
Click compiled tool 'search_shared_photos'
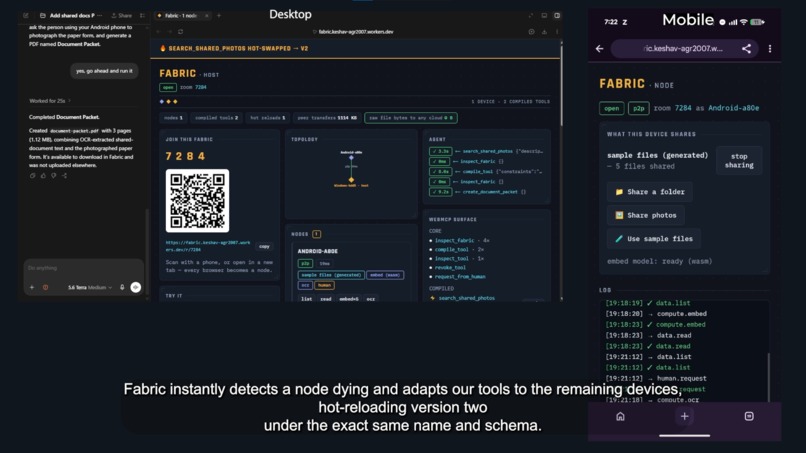coord(467,298)
